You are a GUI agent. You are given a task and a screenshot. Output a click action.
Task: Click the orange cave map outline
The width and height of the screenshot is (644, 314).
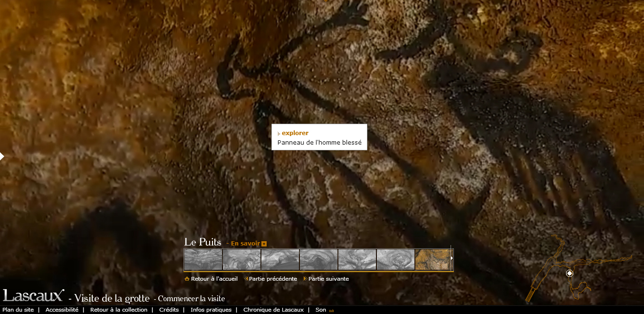tap(580, 269)
